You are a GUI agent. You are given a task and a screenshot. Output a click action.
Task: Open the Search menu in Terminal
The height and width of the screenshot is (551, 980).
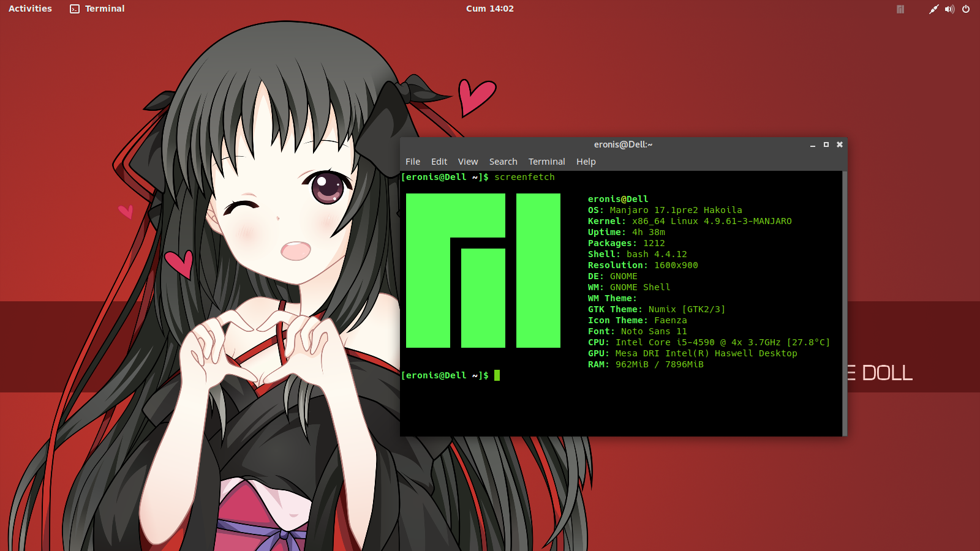click(x=503, y=162)
